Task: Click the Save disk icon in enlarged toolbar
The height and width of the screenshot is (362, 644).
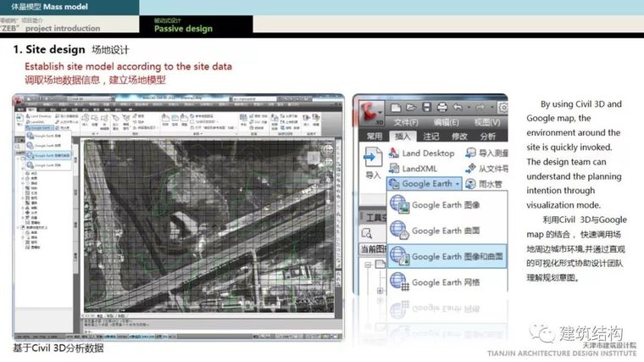Action: click(x=427, y=108)
